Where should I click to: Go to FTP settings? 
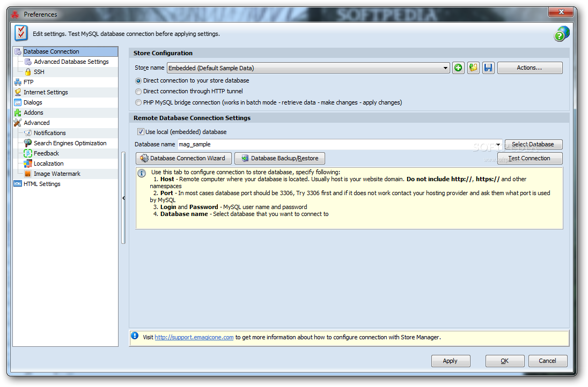click(x=28, y=82)
